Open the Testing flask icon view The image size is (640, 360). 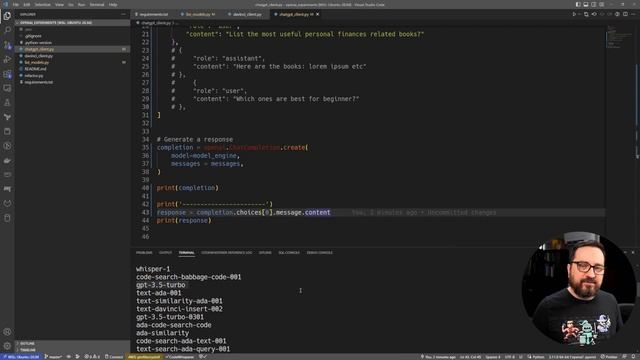(x=7, y=102)
